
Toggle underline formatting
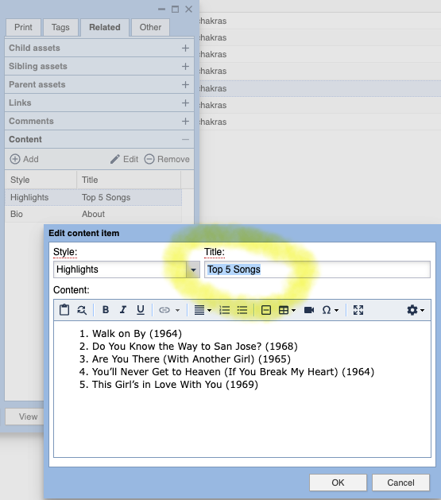pyautogui.click(x=141, y=310)
